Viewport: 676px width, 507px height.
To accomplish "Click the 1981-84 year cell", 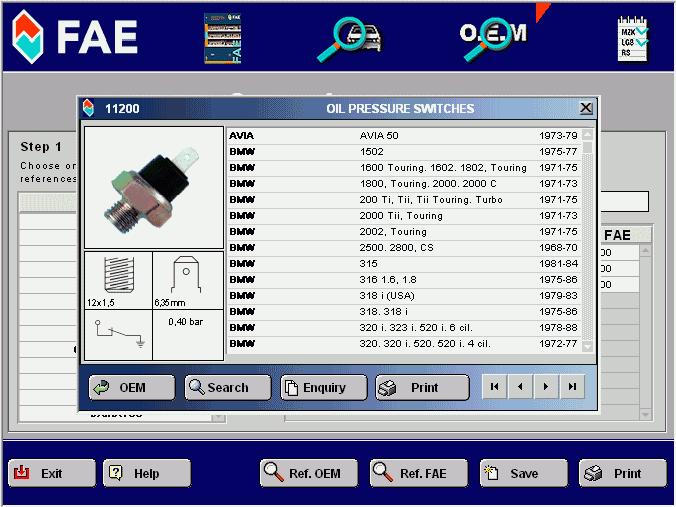I will tap(558, 263).
